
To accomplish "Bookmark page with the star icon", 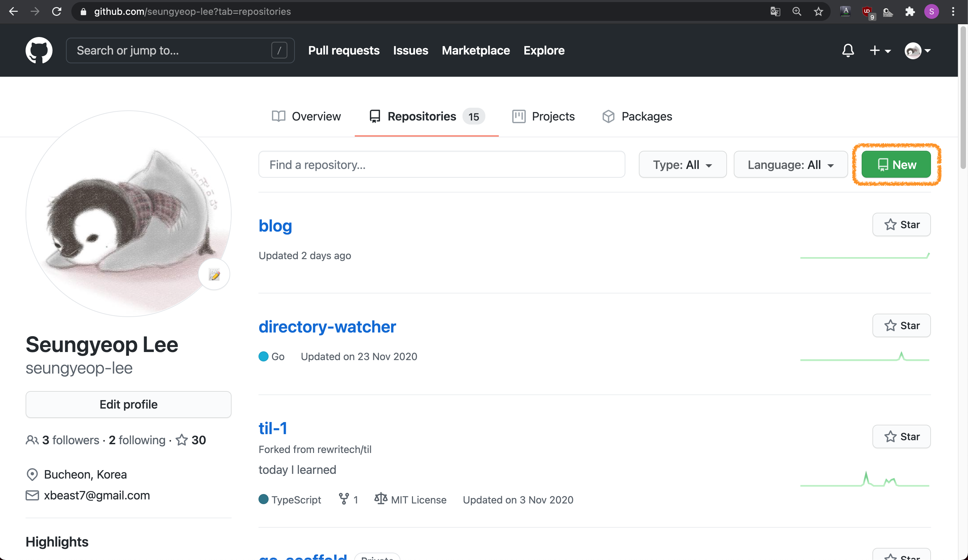I will pyautogui.click(x=818, y=11).
